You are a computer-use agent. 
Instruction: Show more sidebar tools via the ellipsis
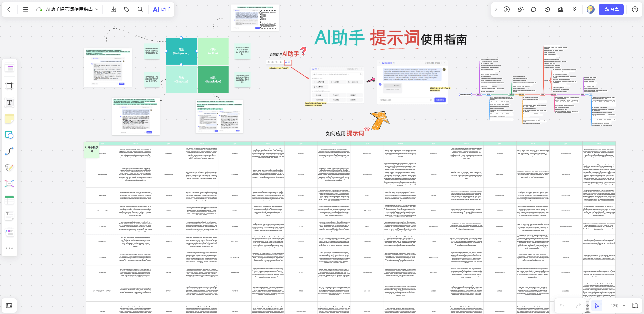[x=9, y=248]
